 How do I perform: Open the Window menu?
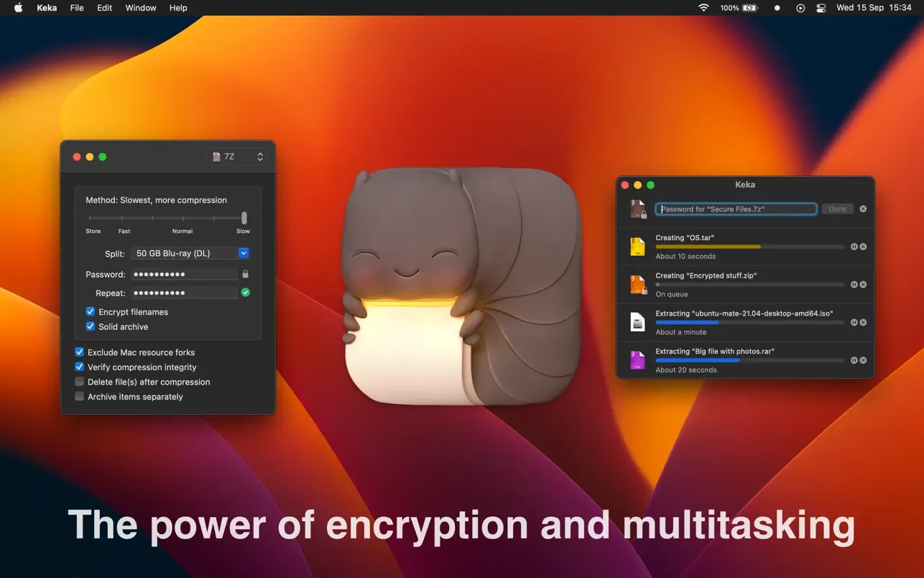pyautogui.click(x=140, y=8)
